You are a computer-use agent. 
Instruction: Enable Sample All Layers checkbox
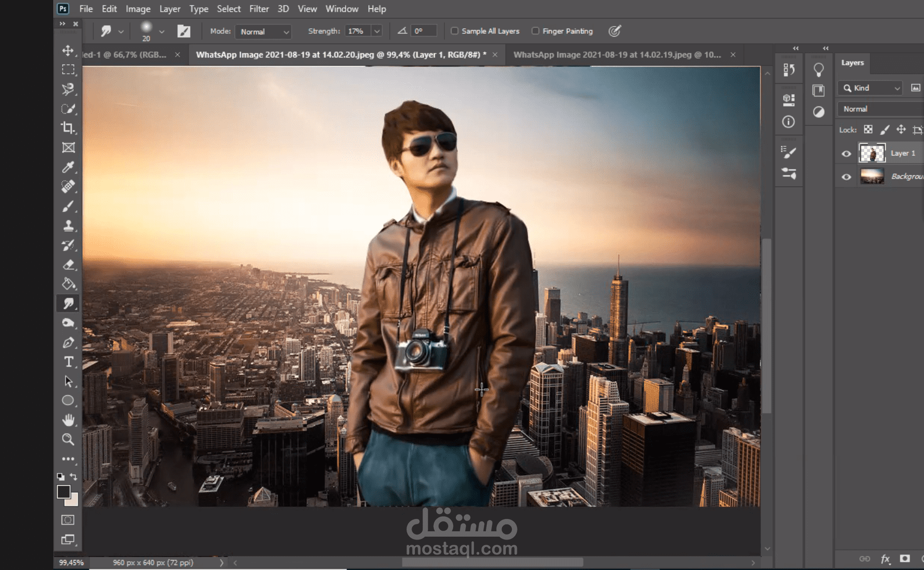click(x=455, y=31)
